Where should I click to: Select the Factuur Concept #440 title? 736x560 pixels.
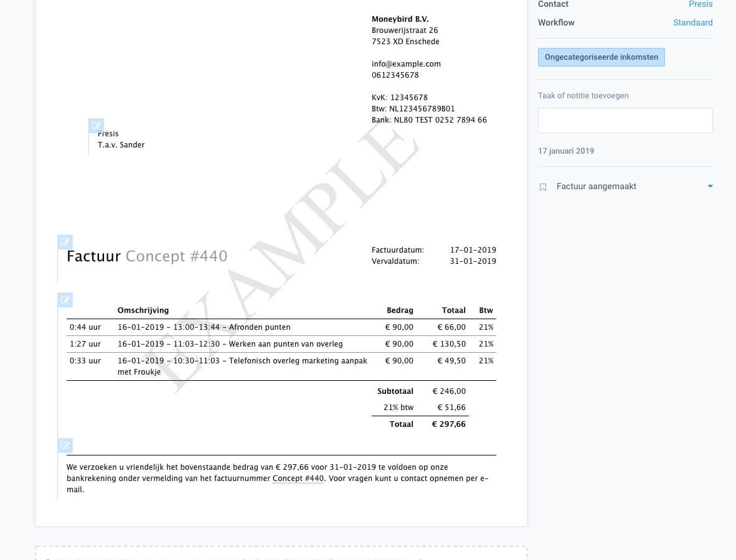(147, 256)
